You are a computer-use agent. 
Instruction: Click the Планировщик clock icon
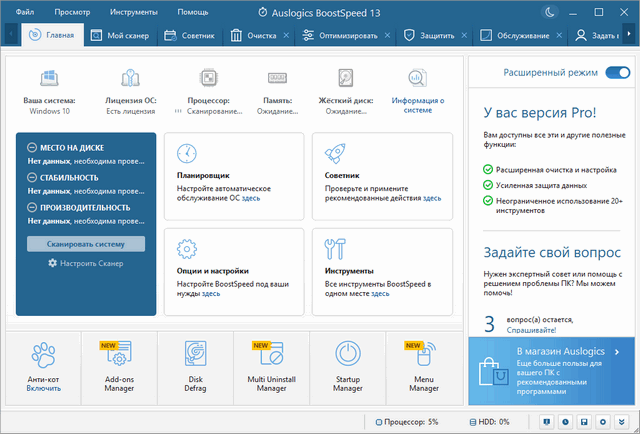(186, 153)
